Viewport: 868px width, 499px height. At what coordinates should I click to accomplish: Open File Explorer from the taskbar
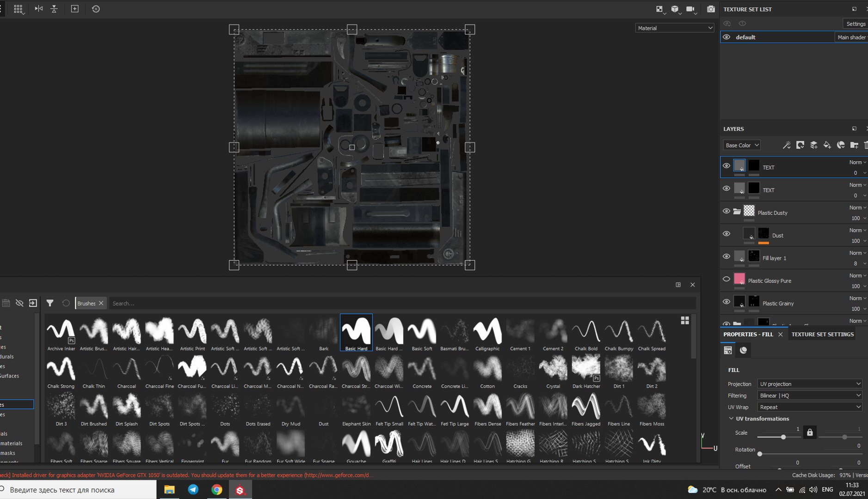169,490
